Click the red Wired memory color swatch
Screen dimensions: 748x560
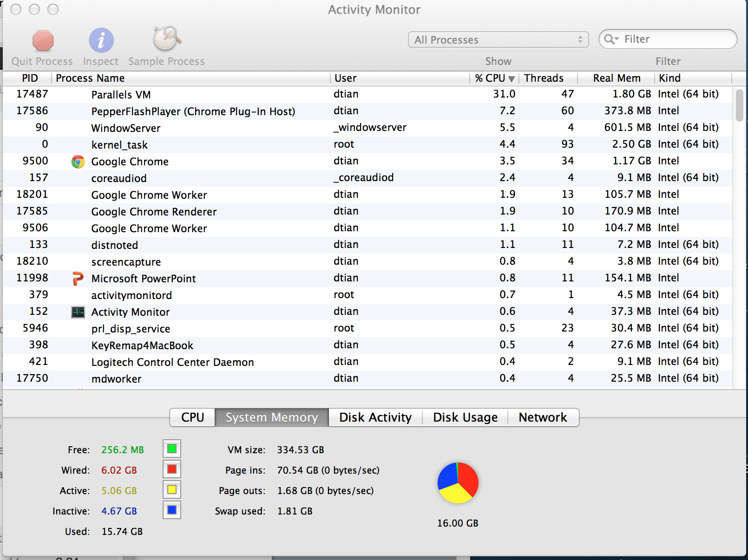(172, 469)
